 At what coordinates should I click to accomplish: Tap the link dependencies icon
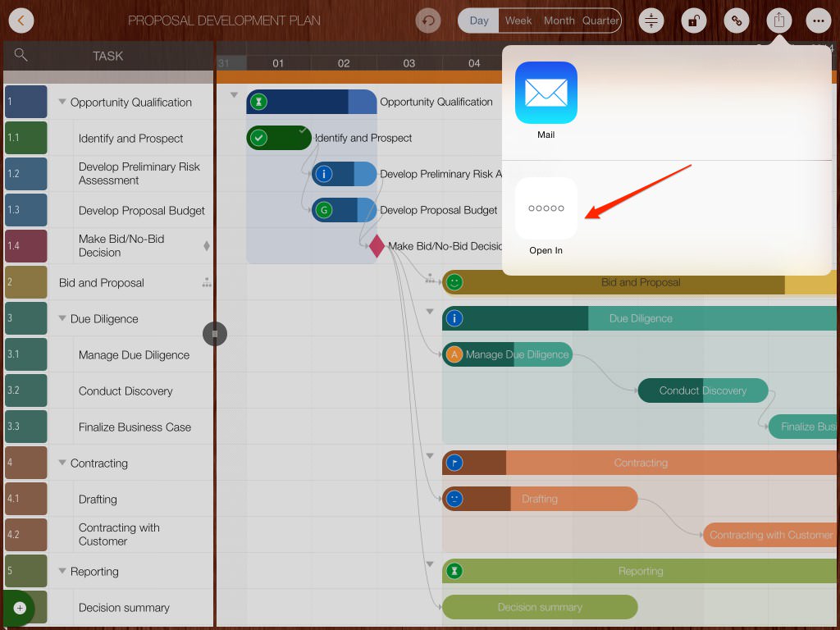coord(735,21)
